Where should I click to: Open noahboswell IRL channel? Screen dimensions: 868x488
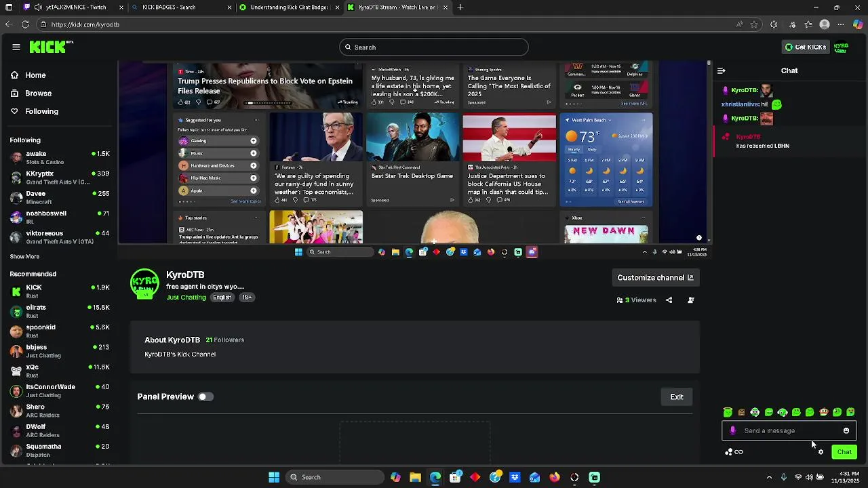60,217
